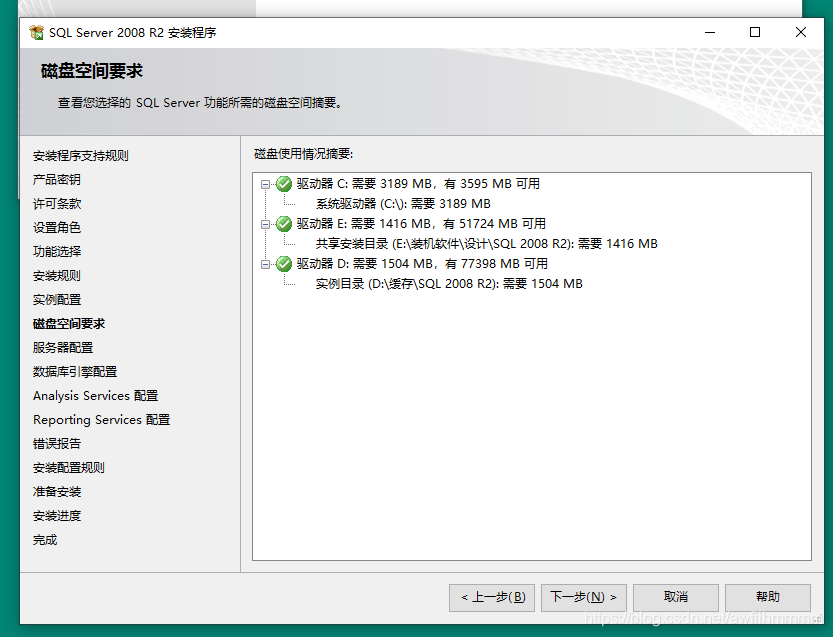Screen dimensions: 833x637
Task: Click 产品密钥 step in sidebar
Action: (x=57, y=180)
